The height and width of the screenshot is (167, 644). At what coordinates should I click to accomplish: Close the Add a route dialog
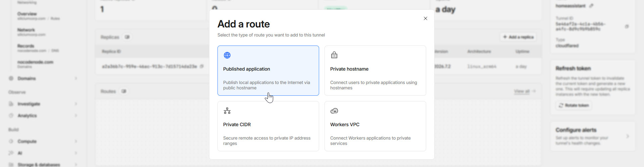coord(425,18)
